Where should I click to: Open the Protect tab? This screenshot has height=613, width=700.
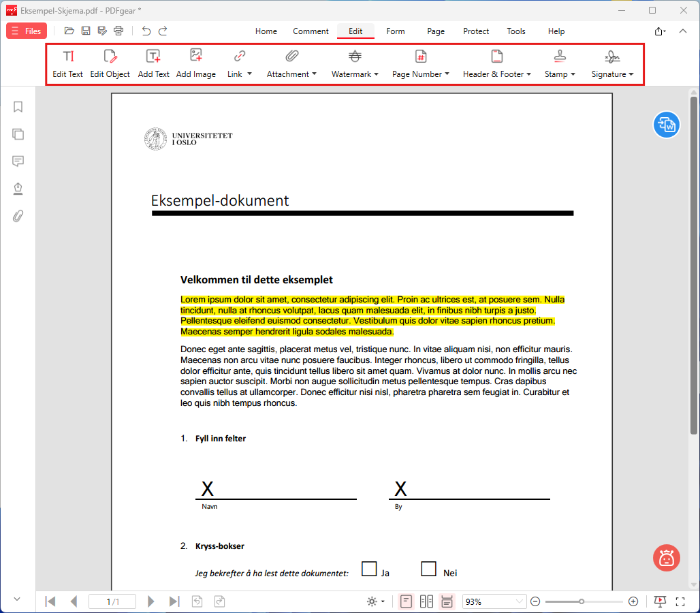(x=476, y=31)
